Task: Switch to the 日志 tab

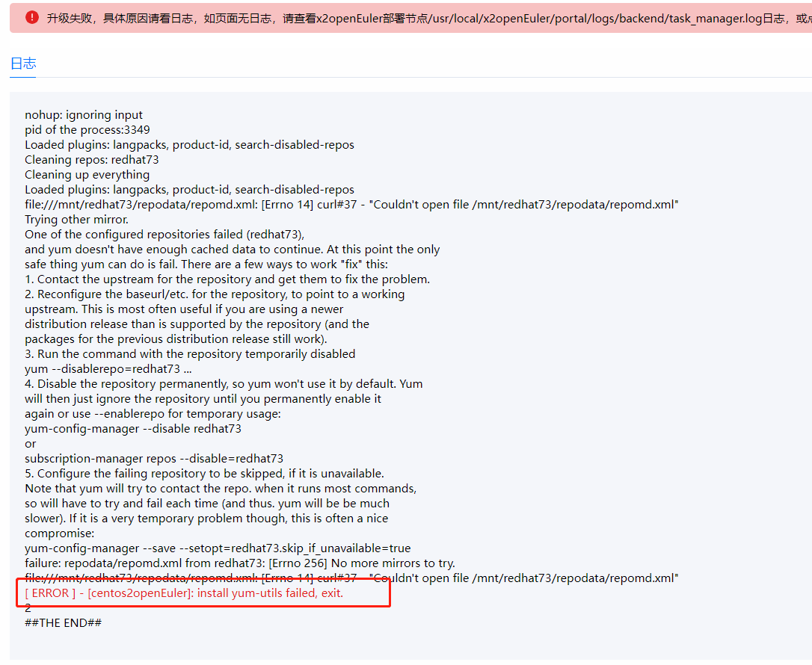Action: (x=22, y=64)
